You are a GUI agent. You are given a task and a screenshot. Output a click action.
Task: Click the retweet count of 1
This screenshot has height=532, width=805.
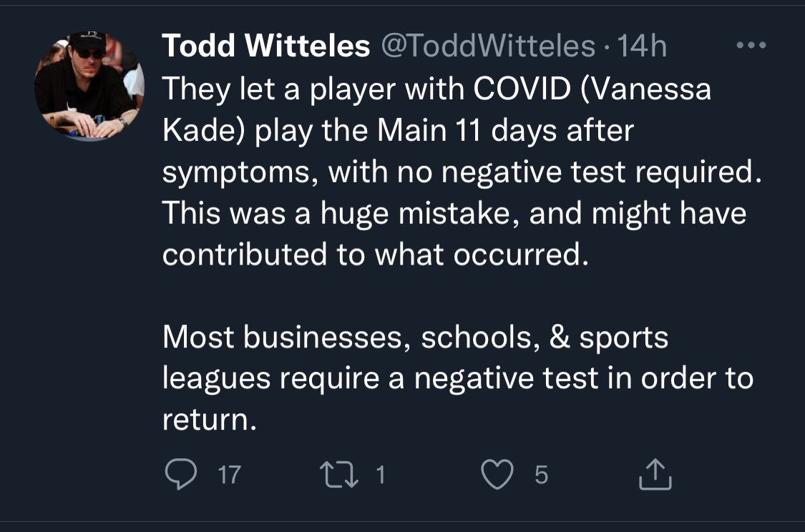[381, 475]
